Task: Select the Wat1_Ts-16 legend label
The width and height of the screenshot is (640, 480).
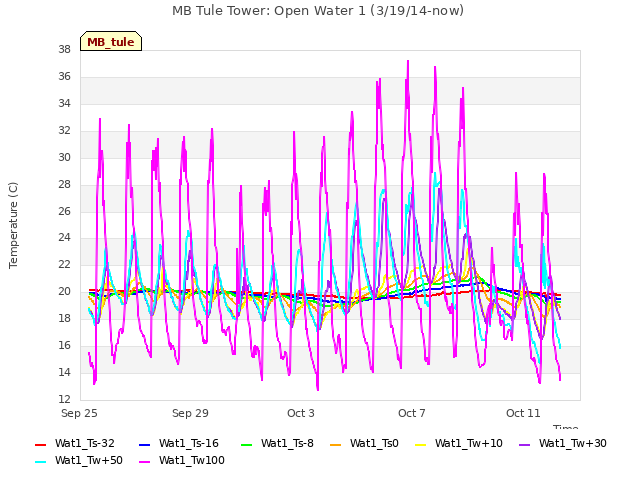Action: click(x=189, y=443)
